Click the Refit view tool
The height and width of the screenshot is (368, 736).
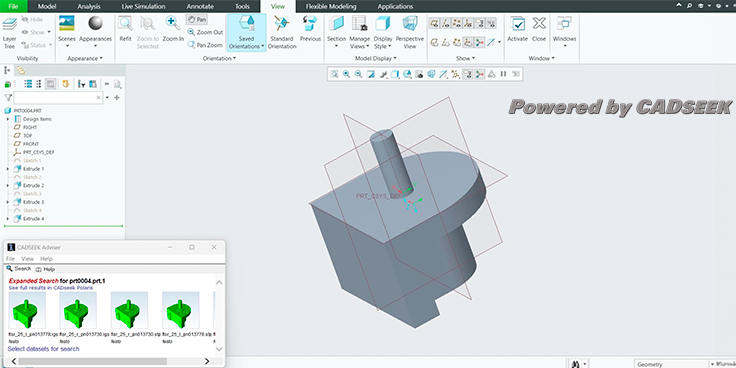click(x=125, y=29)
